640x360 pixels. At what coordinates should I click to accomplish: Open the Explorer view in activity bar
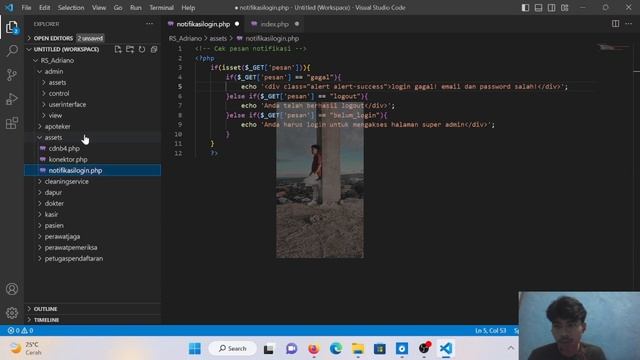[x=12, y=27]
